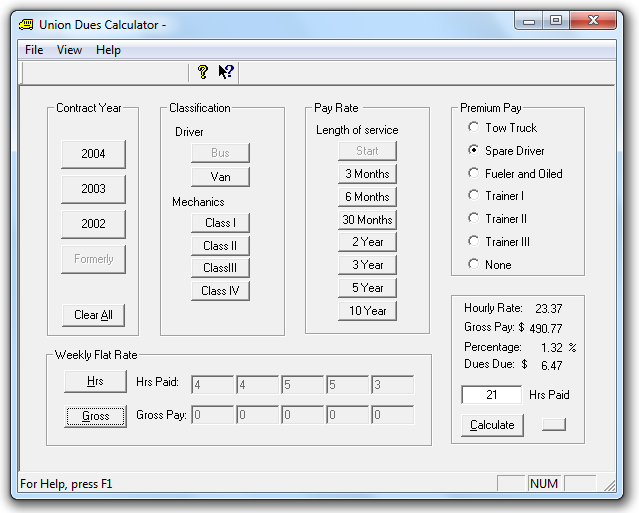Click the Union Dues Calculator title bar icon
Image resolution: width=639 pixels, height=513 pixels.
point(27,23)
